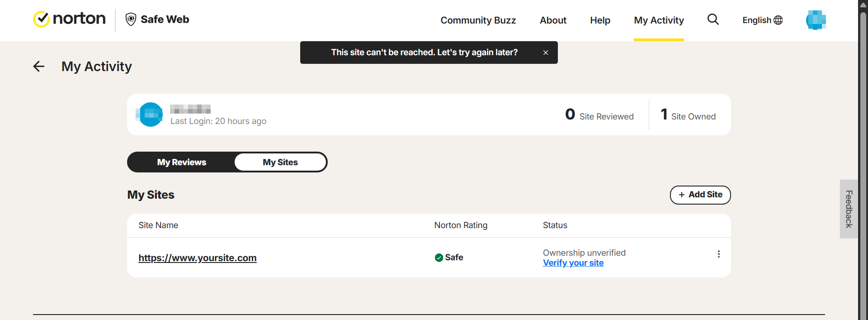Open the Help page

[600, 20]
